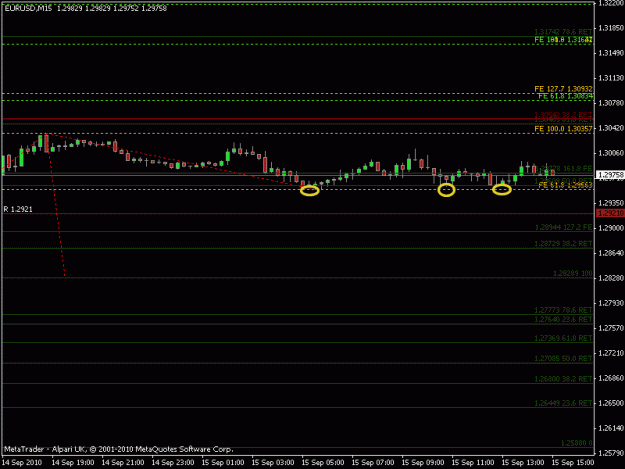The image size is (625, 469).
Task: Select the 1.27640 23.6 RET label
Action: [x=563, y=319]
